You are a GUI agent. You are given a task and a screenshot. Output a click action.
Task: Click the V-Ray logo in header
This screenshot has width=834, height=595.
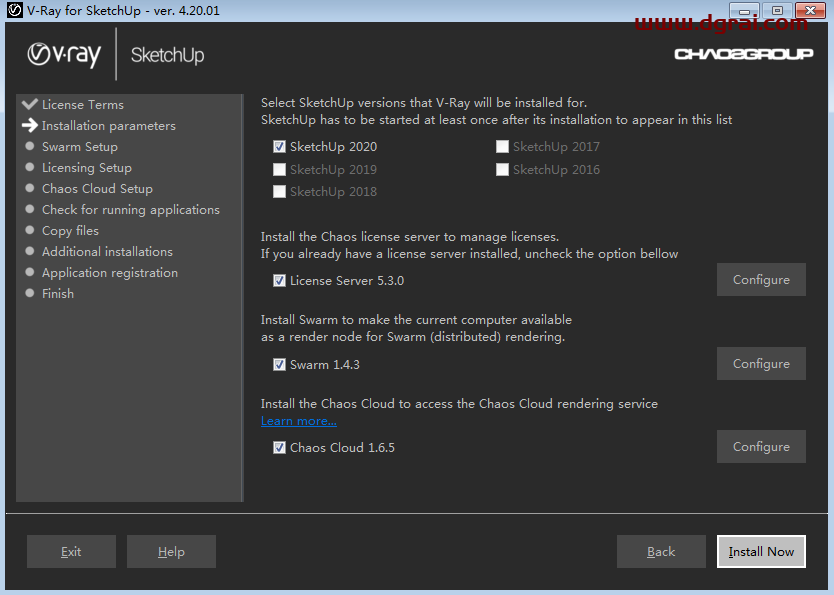pos(64,54)
